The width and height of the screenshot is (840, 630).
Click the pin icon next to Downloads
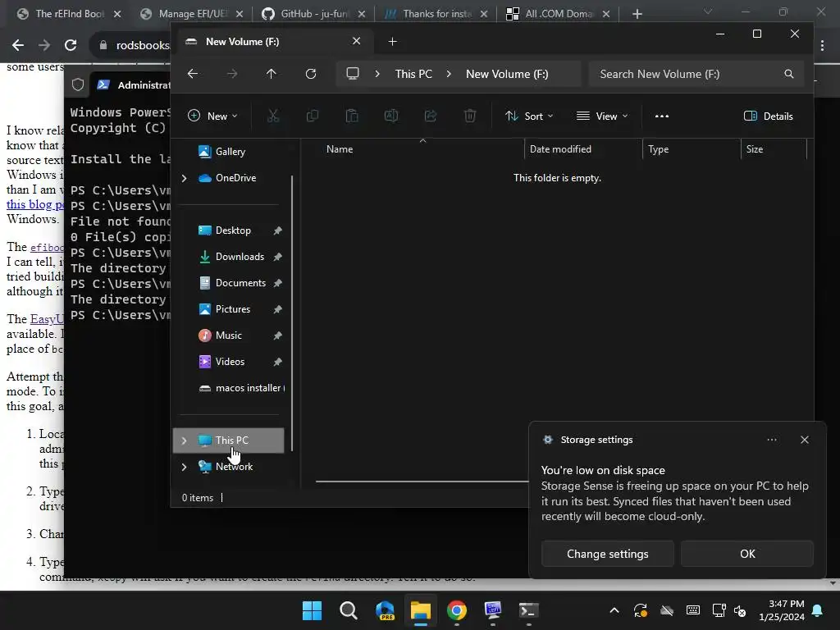[x=277, y=257]
